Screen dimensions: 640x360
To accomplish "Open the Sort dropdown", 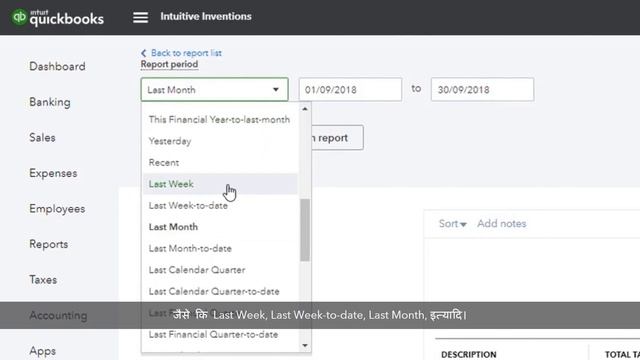I will pos(452,224).
